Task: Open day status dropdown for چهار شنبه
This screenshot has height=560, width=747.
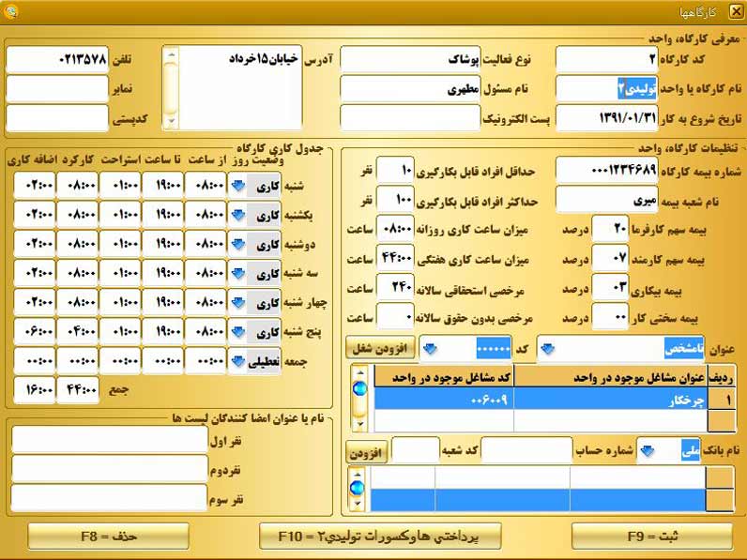Action: pyautogui.click(x=237, y=302)
